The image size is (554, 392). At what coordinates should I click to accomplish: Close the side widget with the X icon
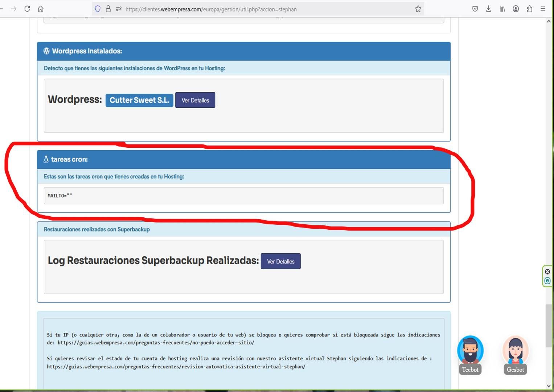547,271
